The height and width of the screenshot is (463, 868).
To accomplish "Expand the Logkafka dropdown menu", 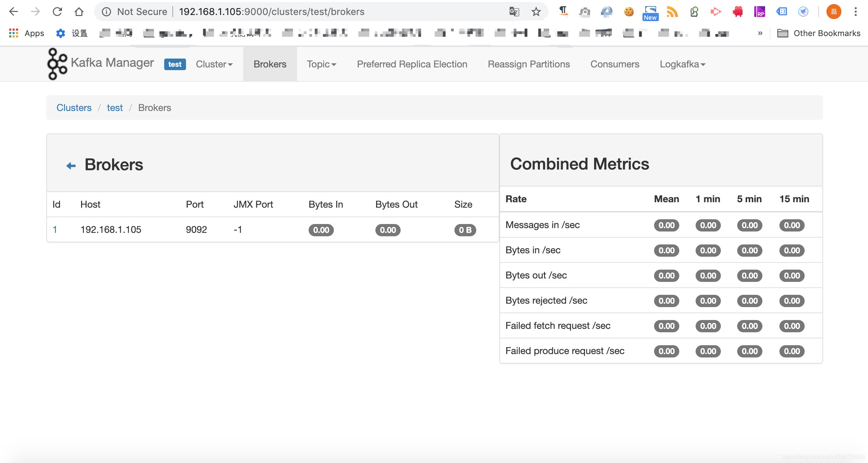I will click(683, 64).
